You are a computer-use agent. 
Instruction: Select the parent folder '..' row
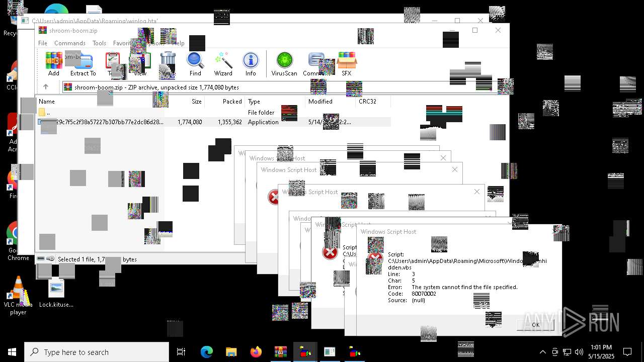[x=214, y=113]
